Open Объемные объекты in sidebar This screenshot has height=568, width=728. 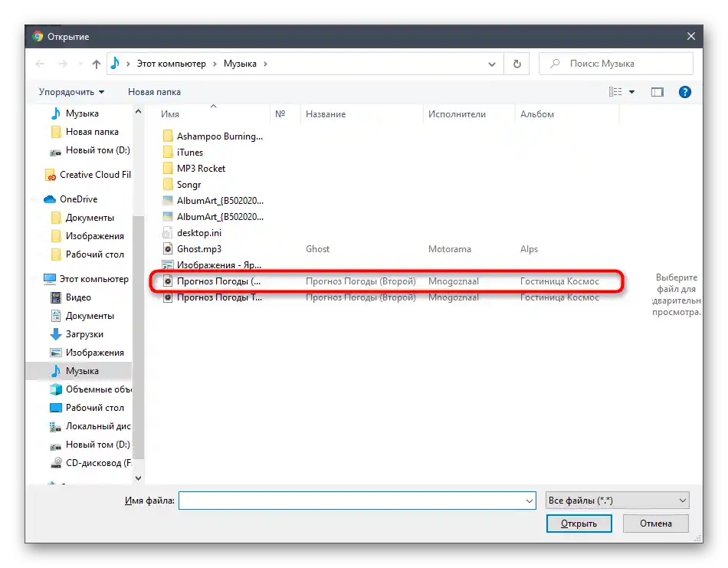(90, 389)
